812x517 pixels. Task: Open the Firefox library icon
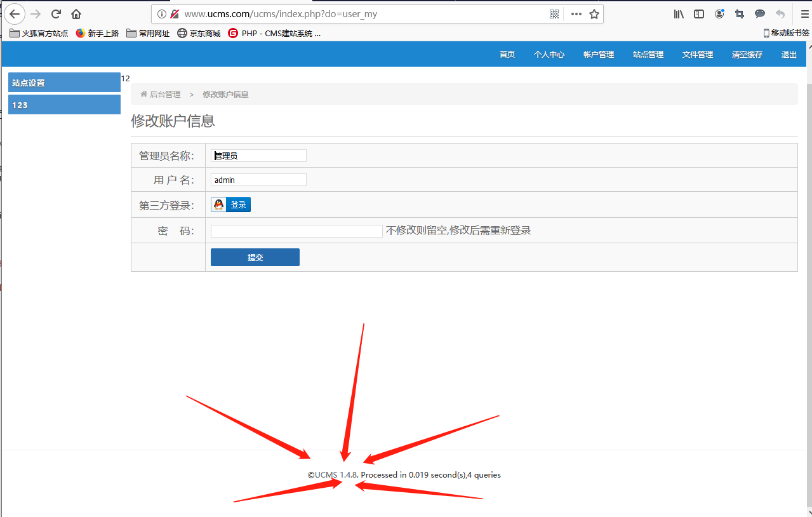[679, 14]
